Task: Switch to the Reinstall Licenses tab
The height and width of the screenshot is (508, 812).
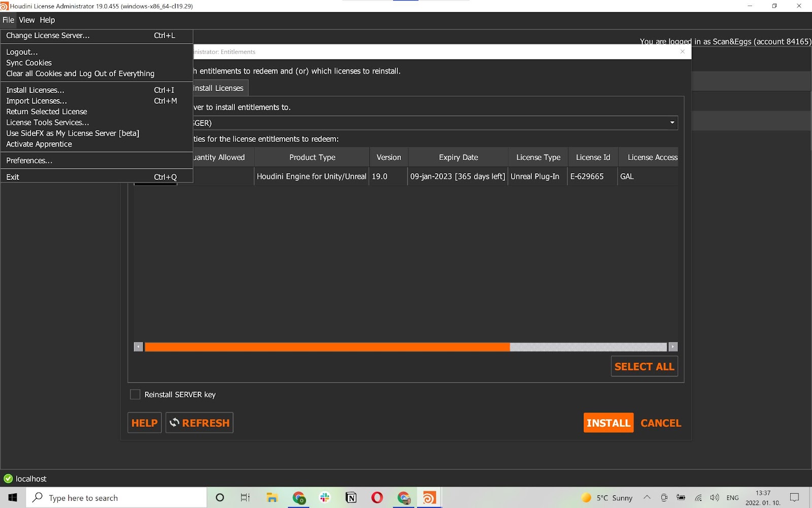Action: [x=220, y=88]
